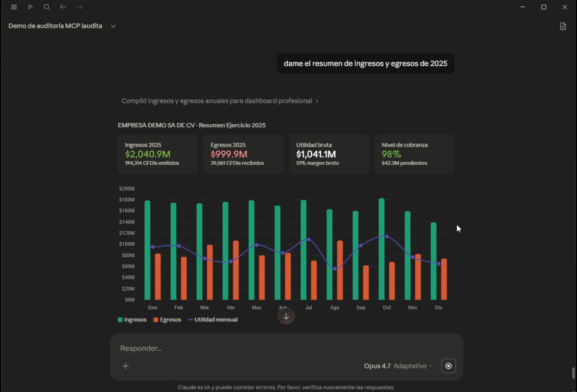Click the Utilidad bruta card
This screenshot has width=577, height=392.
click(x=329, y=154)
